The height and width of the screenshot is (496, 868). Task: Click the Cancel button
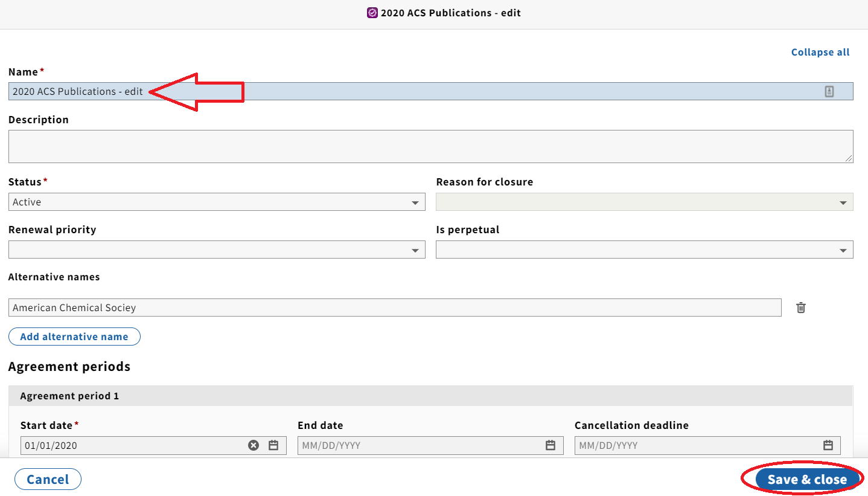click(48, 479)
